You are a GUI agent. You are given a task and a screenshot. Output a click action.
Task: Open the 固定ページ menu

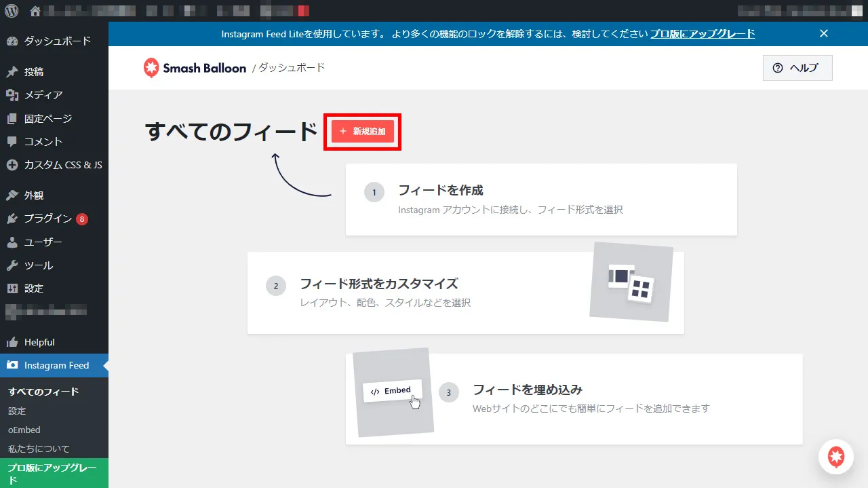point(47,119)
